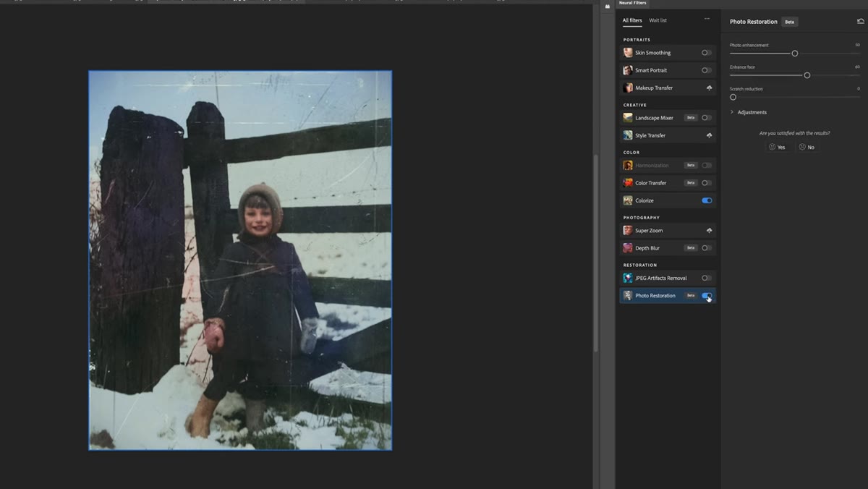Click the Colorize filter thumbnail icon
The image size is (868, 489).
click(x=628, y=200)
